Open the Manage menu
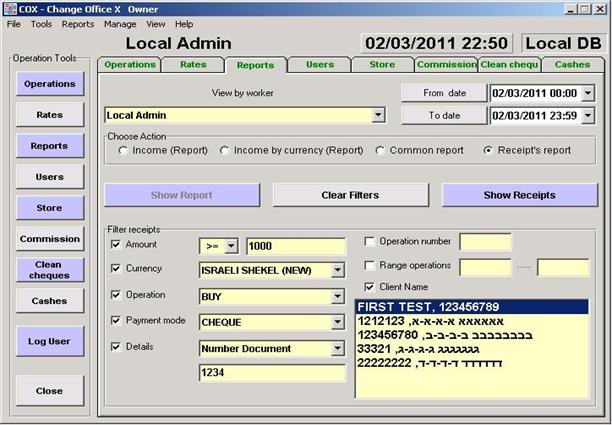Screen dimensions: 612x425 [x=120, y=23]
